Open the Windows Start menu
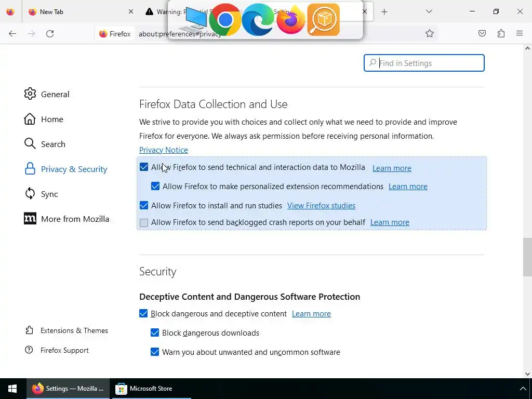Screen dimensions: 532x399 [12, 389]
